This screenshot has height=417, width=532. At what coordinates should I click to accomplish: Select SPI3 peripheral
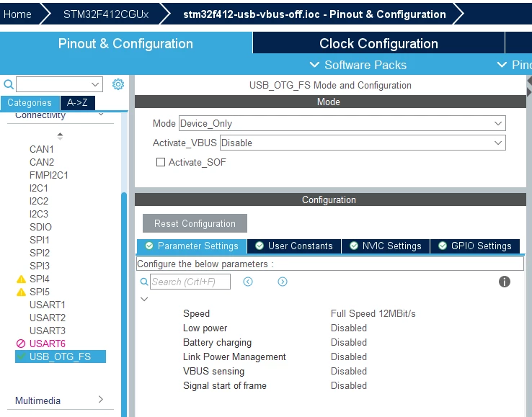point(40,266)
